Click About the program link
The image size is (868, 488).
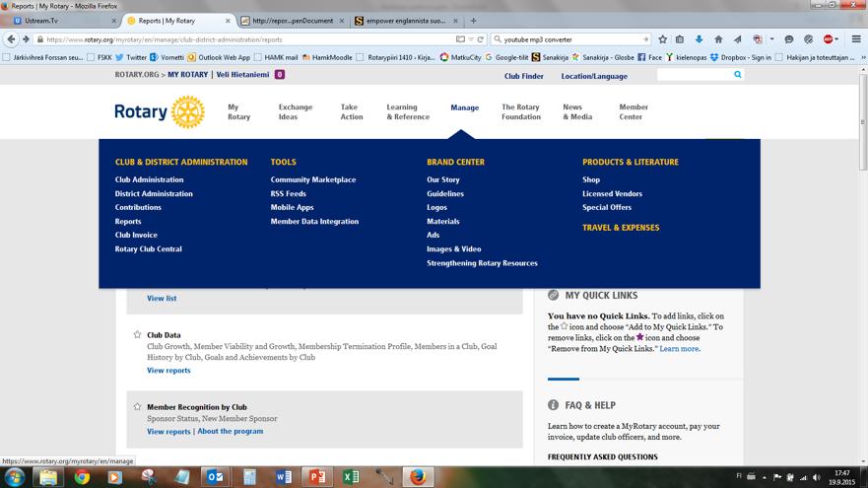point(231,431)
